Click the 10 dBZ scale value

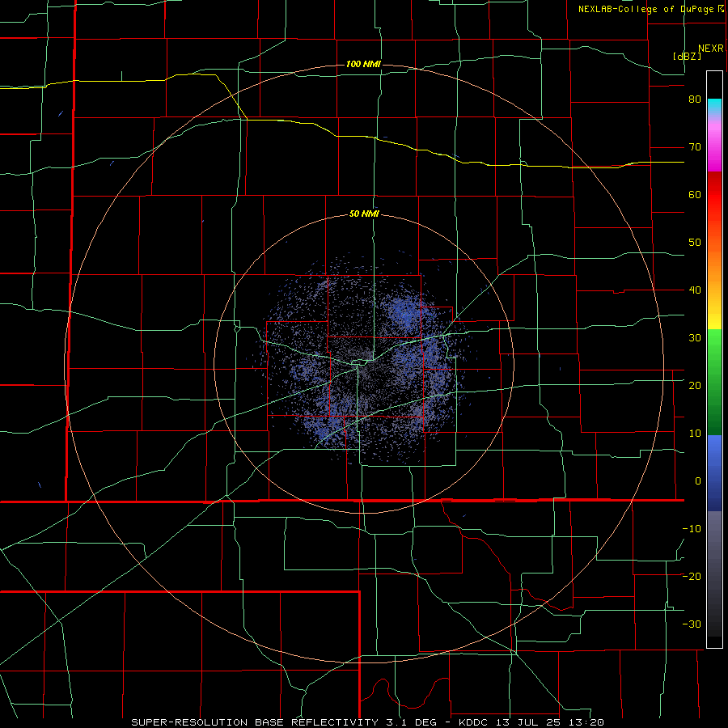(695, 434)
